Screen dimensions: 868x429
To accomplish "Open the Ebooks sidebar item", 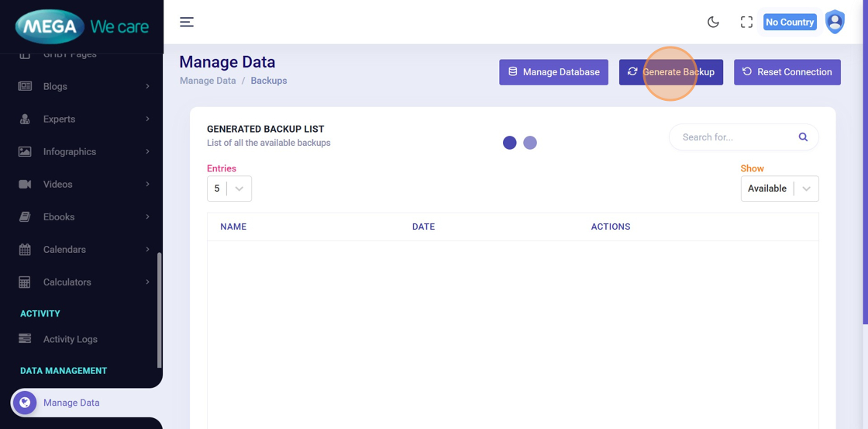I will pos(59,217).
